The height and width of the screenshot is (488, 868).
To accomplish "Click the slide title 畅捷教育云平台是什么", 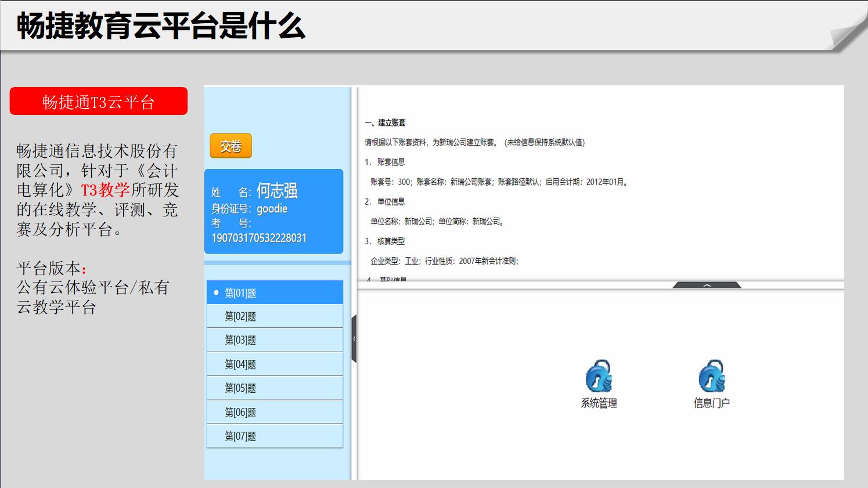I will coord(161,26).
